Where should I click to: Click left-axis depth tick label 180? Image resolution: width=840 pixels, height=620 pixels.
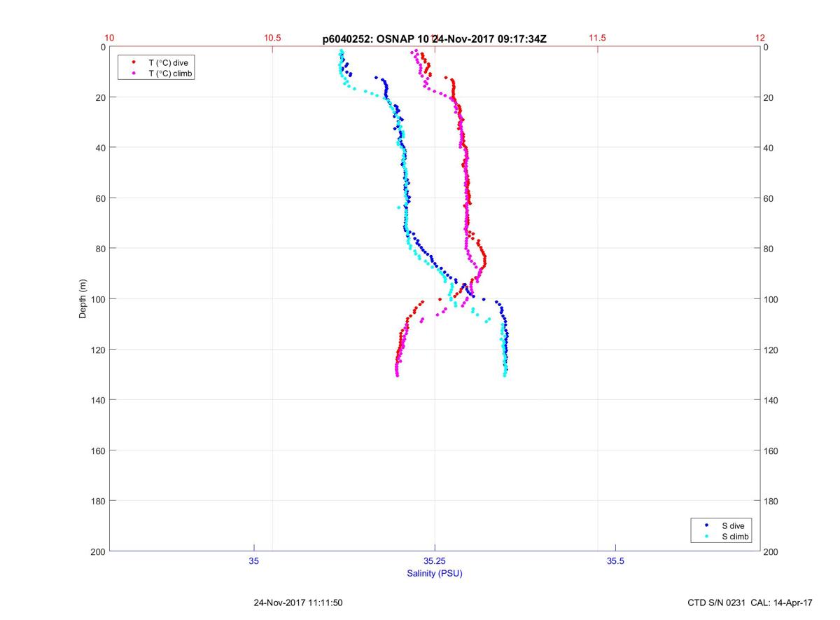click(x=99, y=501)
